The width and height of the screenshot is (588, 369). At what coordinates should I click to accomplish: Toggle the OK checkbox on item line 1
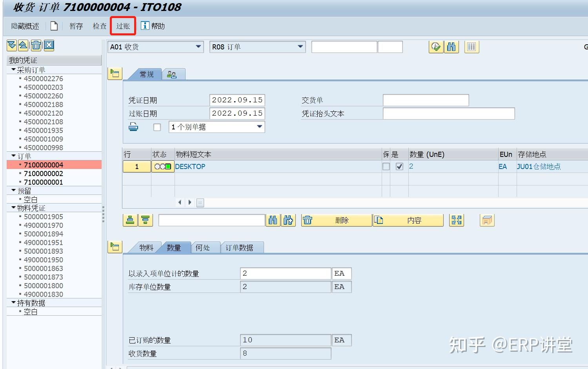click(x=399, y=166)
